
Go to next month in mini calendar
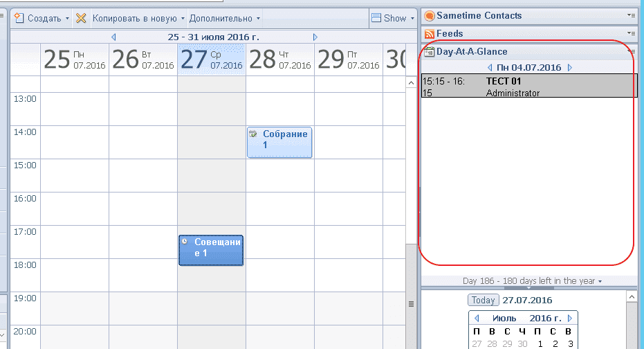tap(570, 319)
